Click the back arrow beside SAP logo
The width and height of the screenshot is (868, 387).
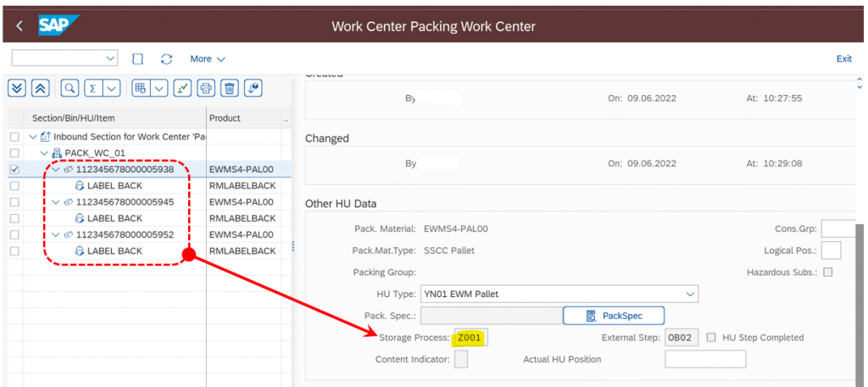(x=19, y=25)
